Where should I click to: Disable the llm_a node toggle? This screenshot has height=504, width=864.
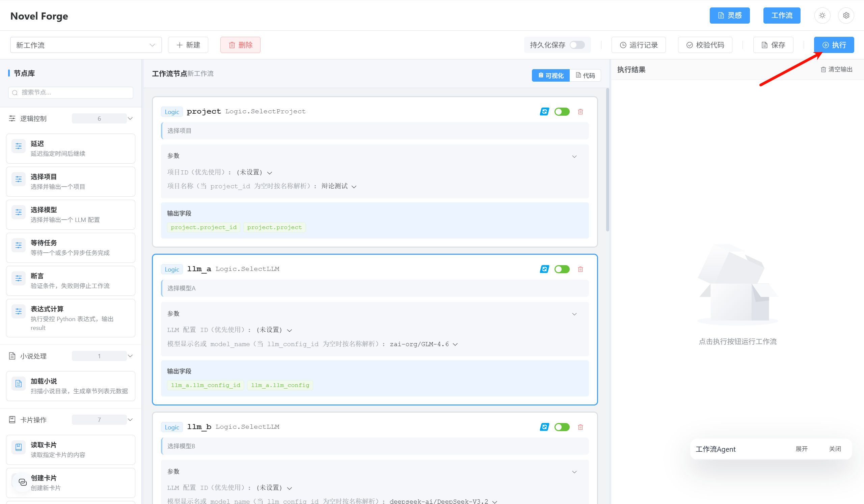[562, 269]
